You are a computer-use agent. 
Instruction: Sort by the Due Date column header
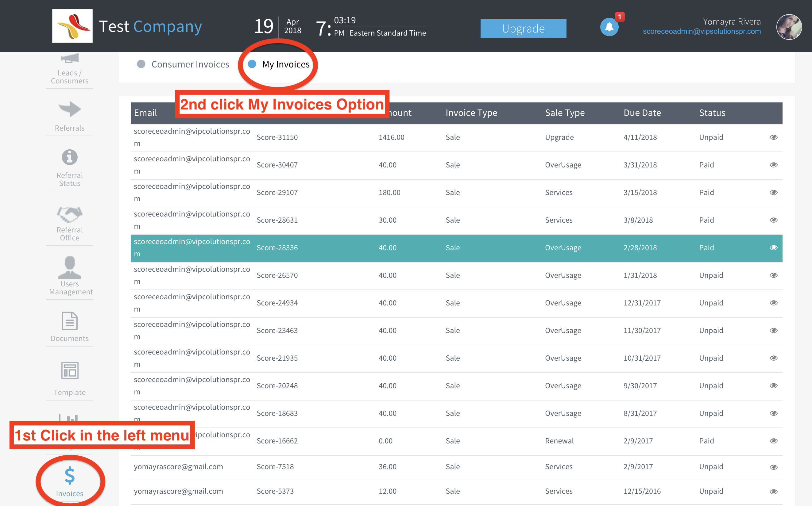[x=642, y=113]
